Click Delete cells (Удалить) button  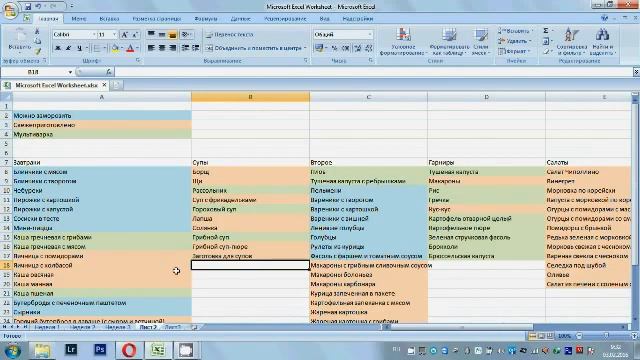[x=515, y=41]
